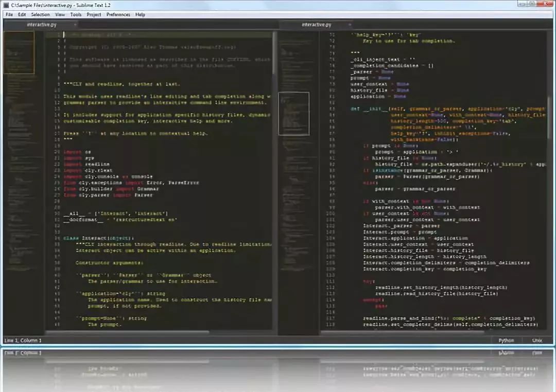Click the 'readline.read_history_file' line

437,293
